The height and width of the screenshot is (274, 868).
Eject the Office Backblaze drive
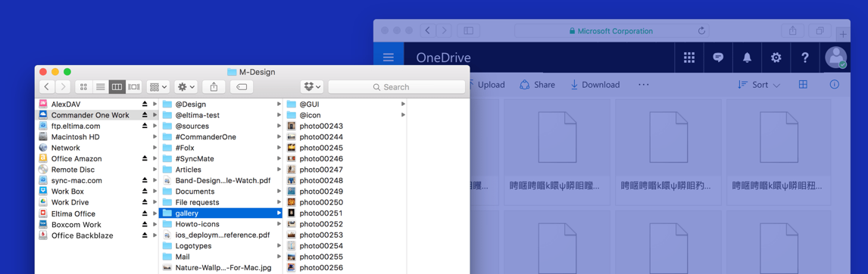[145, 235]
